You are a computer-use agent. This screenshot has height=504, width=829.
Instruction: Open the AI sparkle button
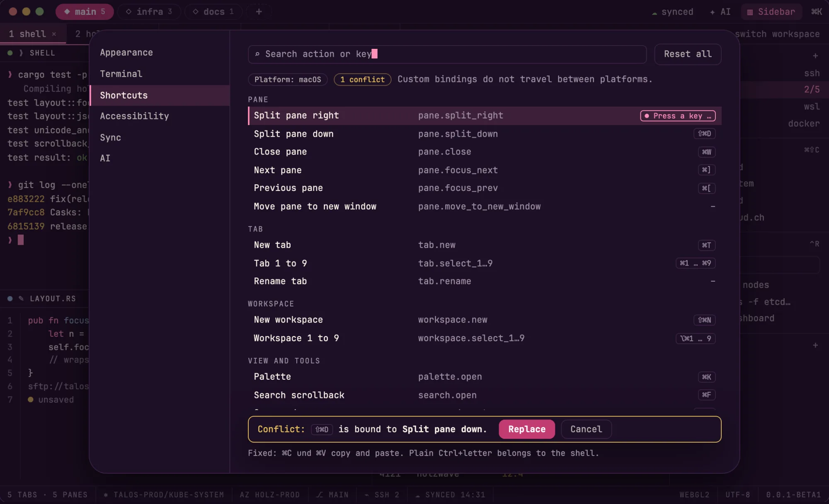pos(720,12)
